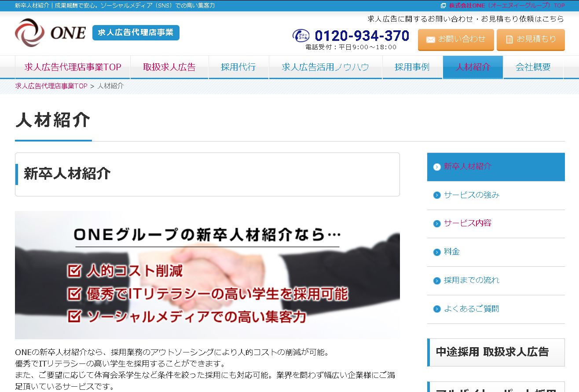Image resolution: width=579 pixels, height=392 pixels.
Task: Select 新卒人材紹介 in the sidebar
Action: point(467,167)
